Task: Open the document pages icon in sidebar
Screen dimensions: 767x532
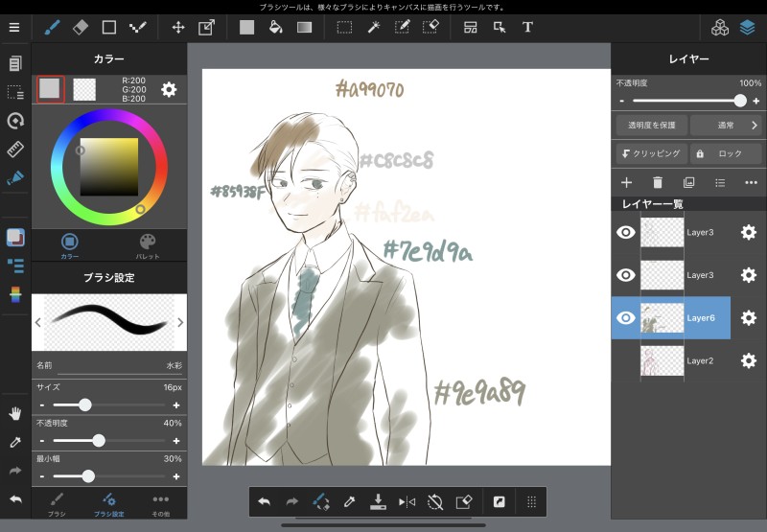Action: tap(15, 63)
